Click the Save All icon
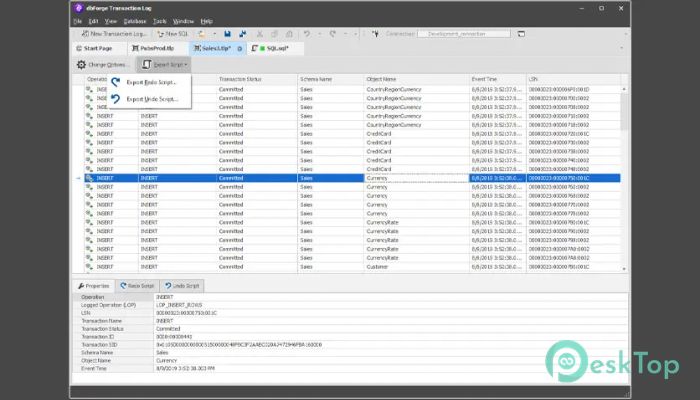The image size is (700, 400). [242, 34]
